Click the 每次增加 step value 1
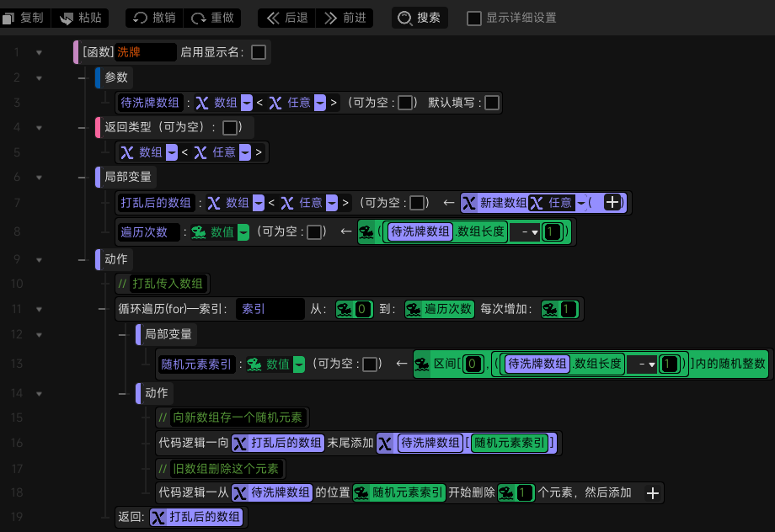Image resolution: width=775 pixels, height=532 pixels. tap(567, 309)
